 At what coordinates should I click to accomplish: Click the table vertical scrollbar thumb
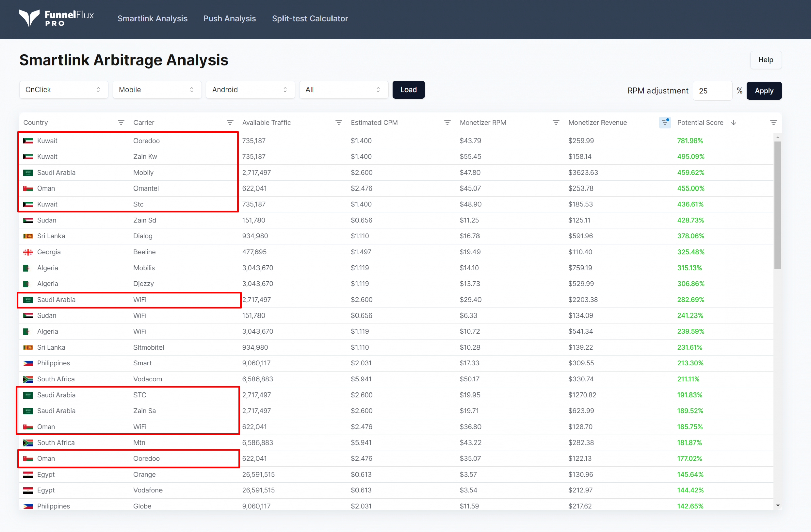(778, 205)
